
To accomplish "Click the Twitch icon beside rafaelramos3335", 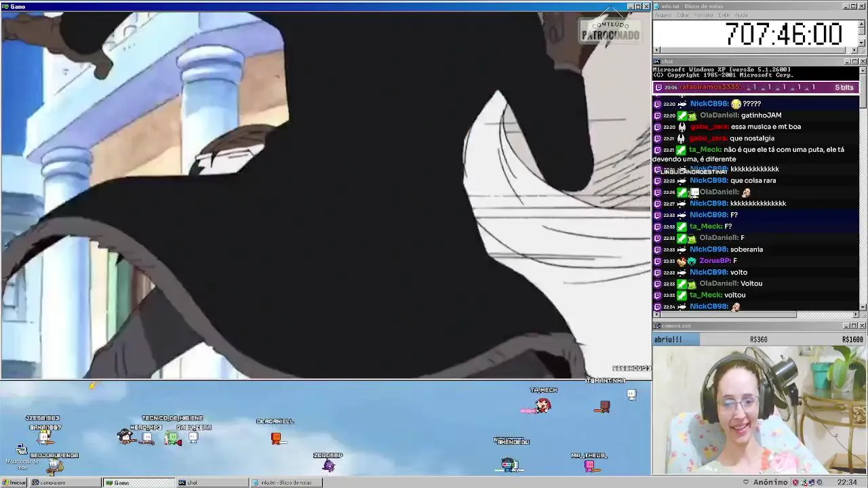I will pyautogui.click(x=658, y=87).
